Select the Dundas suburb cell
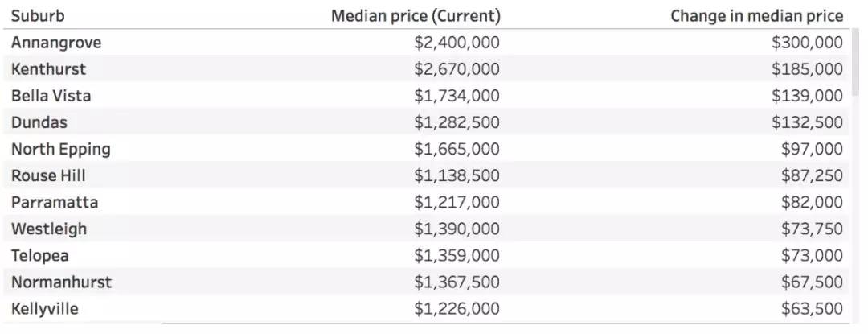This screenshot has width=868, height=334. (x=39, y=122)
